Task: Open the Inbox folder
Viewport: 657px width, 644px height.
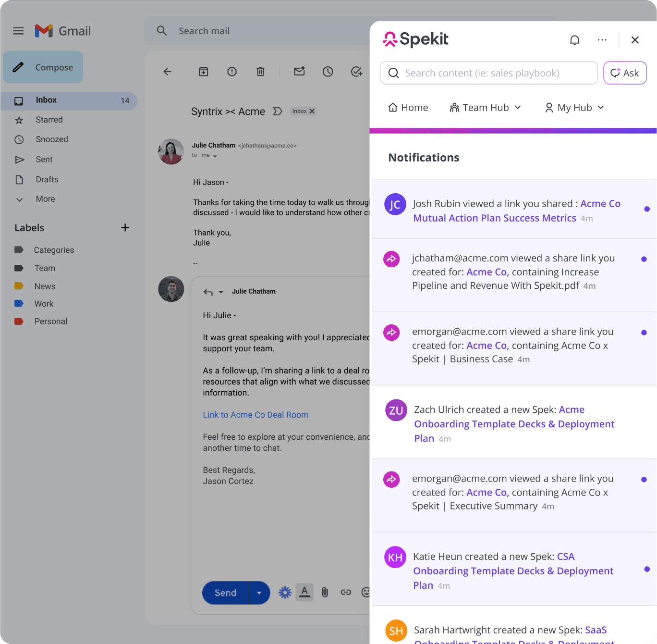Action: pos(69,100)
